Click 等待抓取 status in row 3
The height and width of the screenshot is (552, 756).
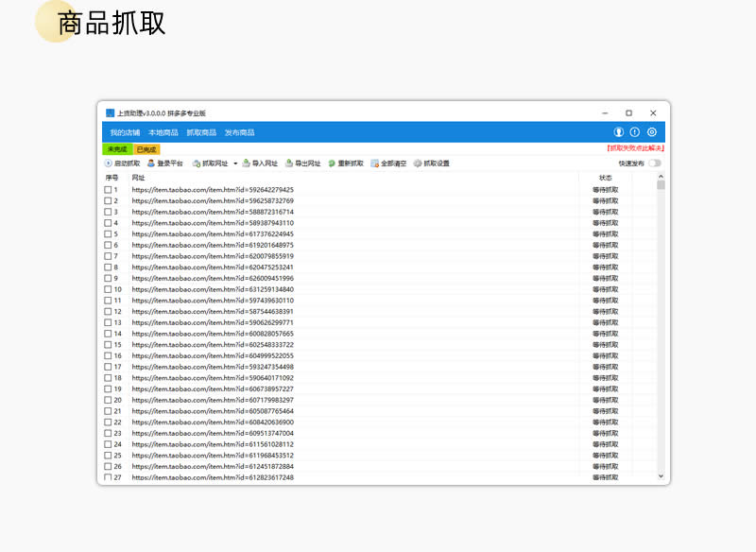pyautogui.click(x=606, y=212)
